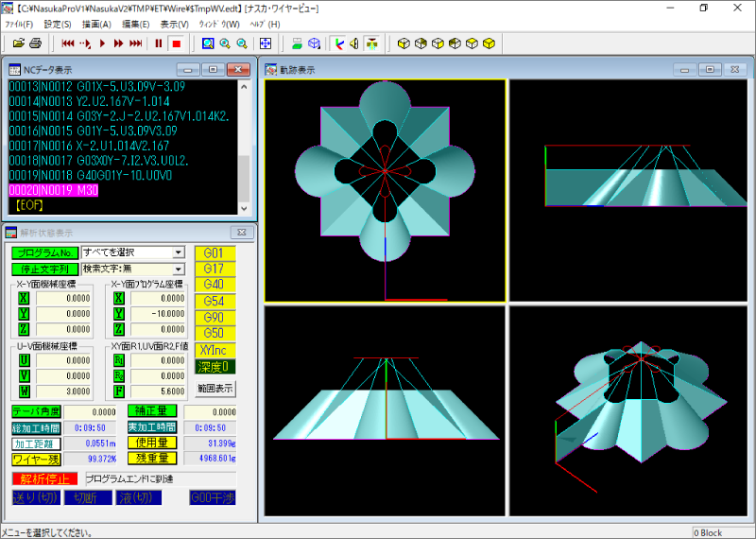Open the 編集(E) menu

click(x=135, y=25)
